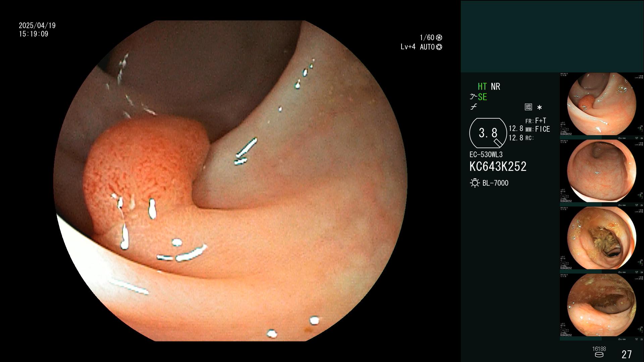Click the Lv+4 brightness level text

click(x=408, y=47)
